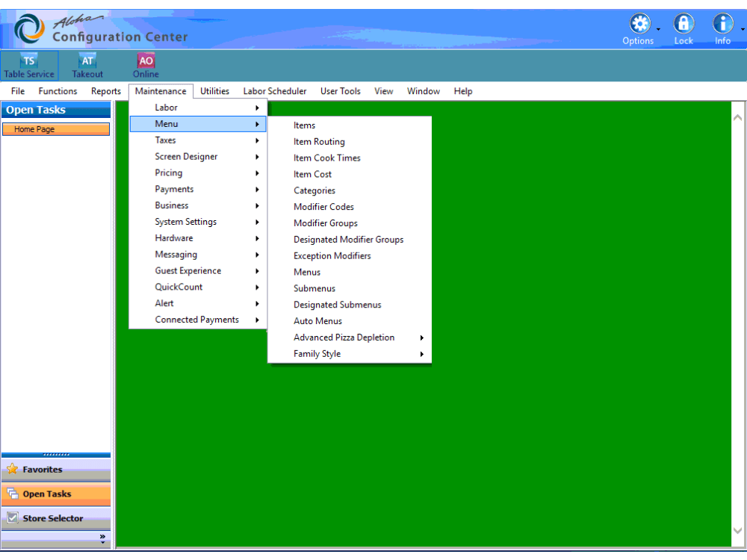Choose Exception Modifiers
The width and height of the screenshot is (747, 560).
coord(350,255)
